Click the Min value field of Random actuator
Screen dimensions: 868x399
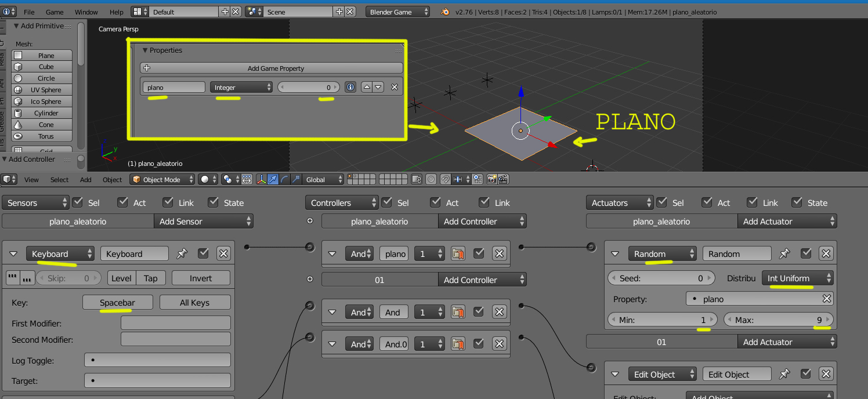(x=663, y=320)
